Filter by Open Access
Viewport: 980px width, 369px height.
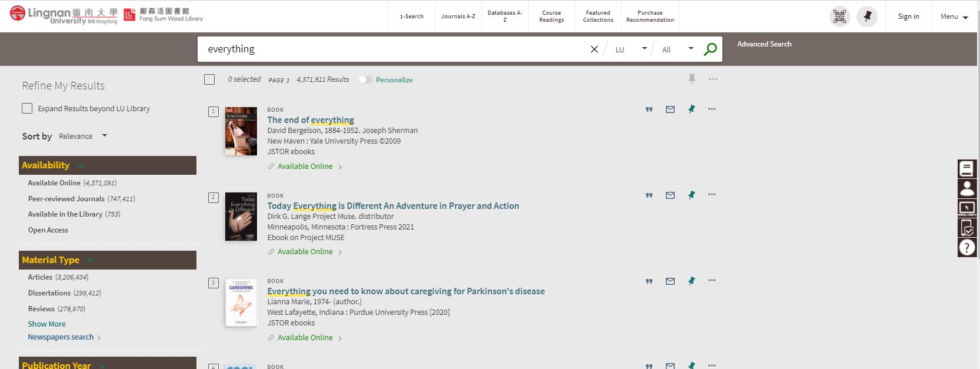48,230
